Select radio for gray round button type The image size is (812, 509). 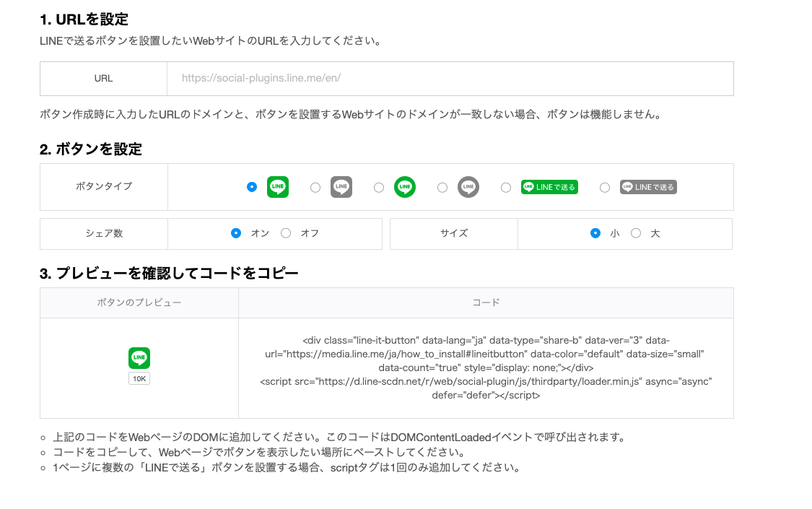pos(442,188)
